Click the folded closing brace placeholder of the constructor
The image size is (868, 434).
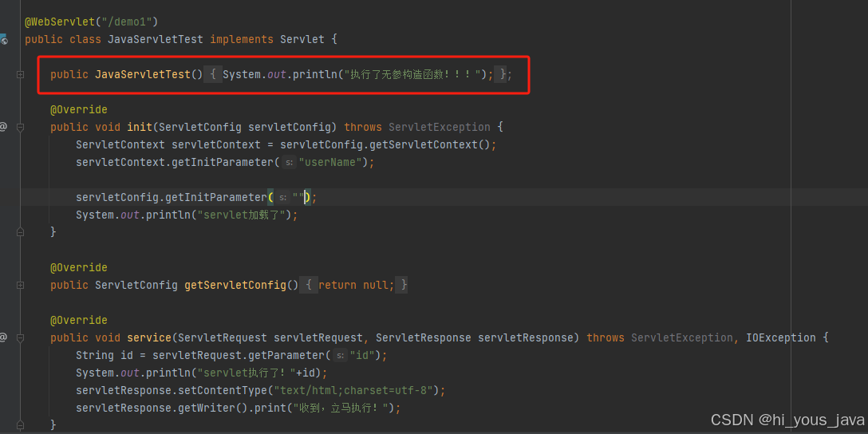click(502, 74)
